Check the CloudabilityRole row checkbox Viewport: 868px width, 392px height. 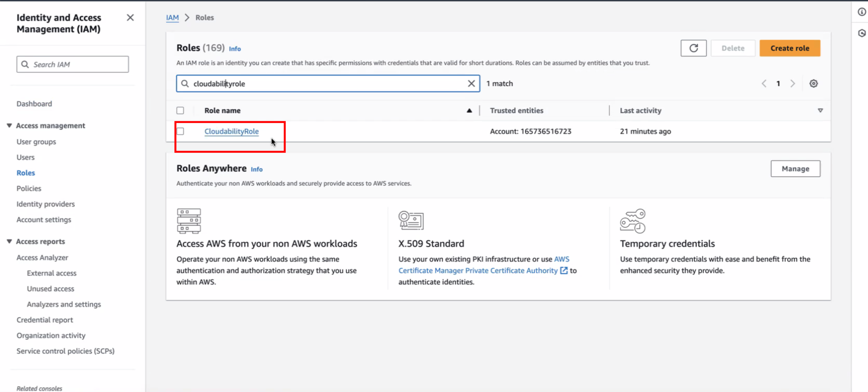pyautogui.click(x=180, y=131)
